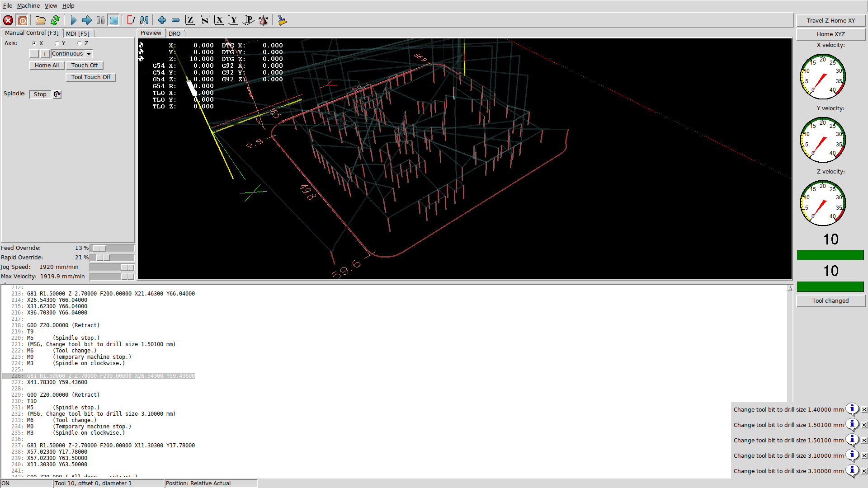
Task: Open the Continuous jog increment dropdown
Action: 89,54
